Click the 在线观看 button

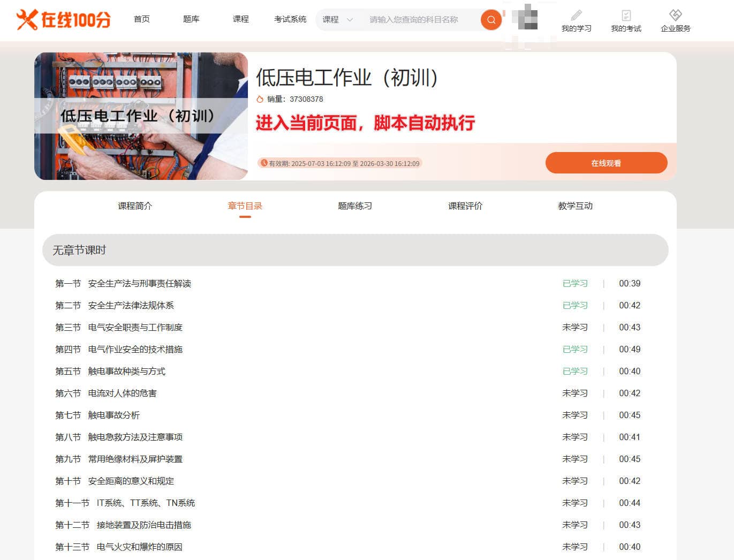pyautogui.click(x=607, y=163)
